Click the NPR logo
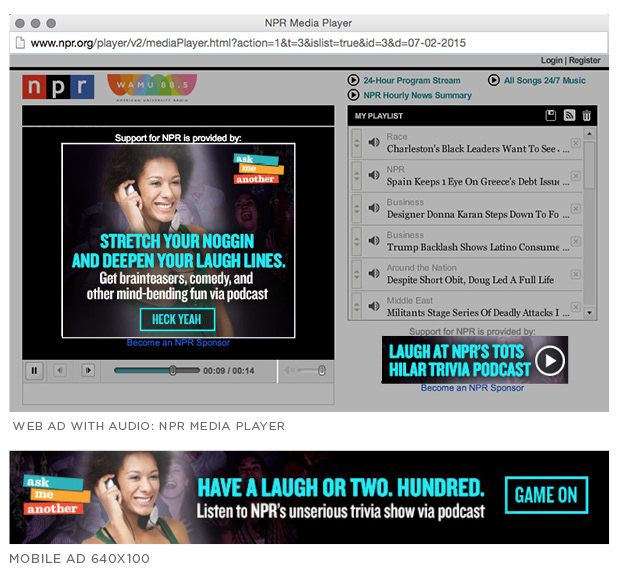The width and height of the screenshot is (619, 572). (58, 86)
